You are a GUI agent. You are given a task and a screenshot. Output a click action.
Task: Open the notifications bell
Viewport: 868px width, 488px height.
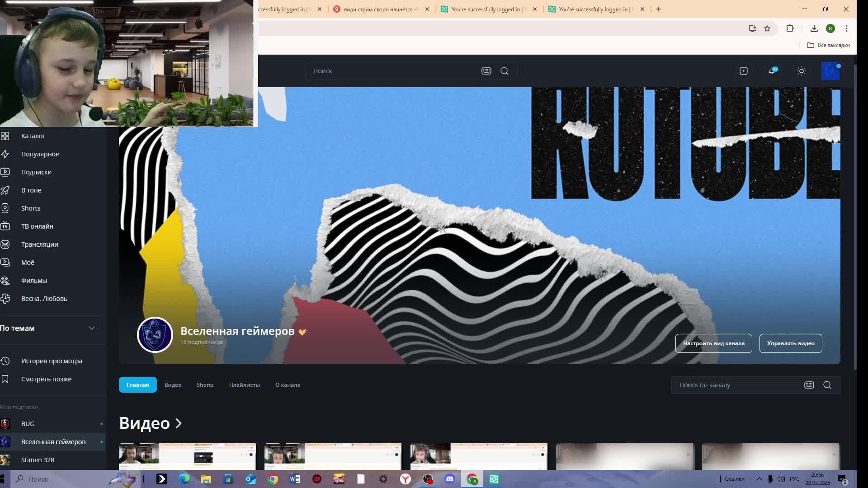pyautogui.click(x=772, y=71)
